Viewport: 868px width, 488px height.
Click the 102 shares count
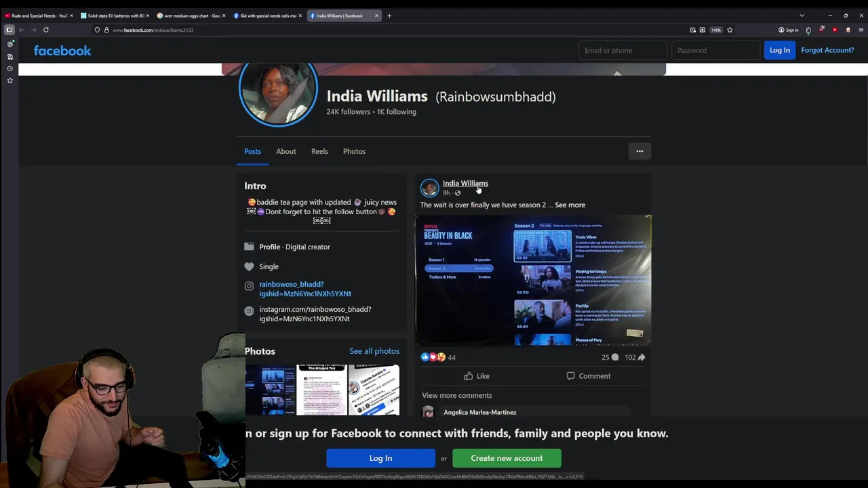point(635,357)
